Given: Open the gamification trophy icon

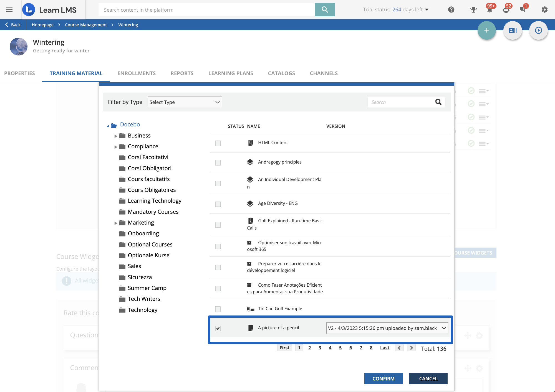Looking at the screenshot, I should (473, 10).
